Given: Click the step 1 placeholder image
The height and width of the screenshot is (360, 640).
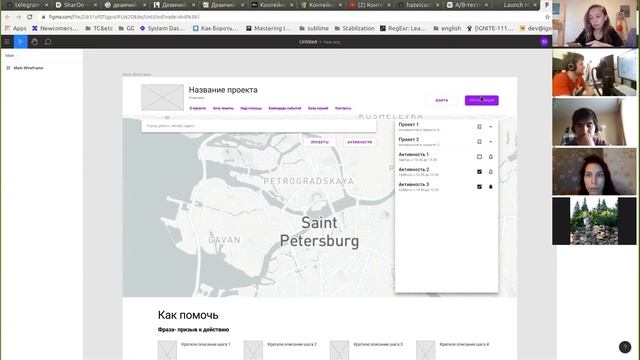Looking at the screenshot, I should [x=167, y=350].
